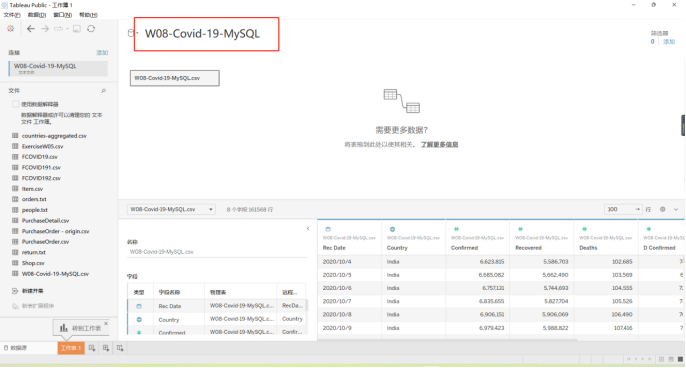Click the row count field showing 100

(623, 209)
